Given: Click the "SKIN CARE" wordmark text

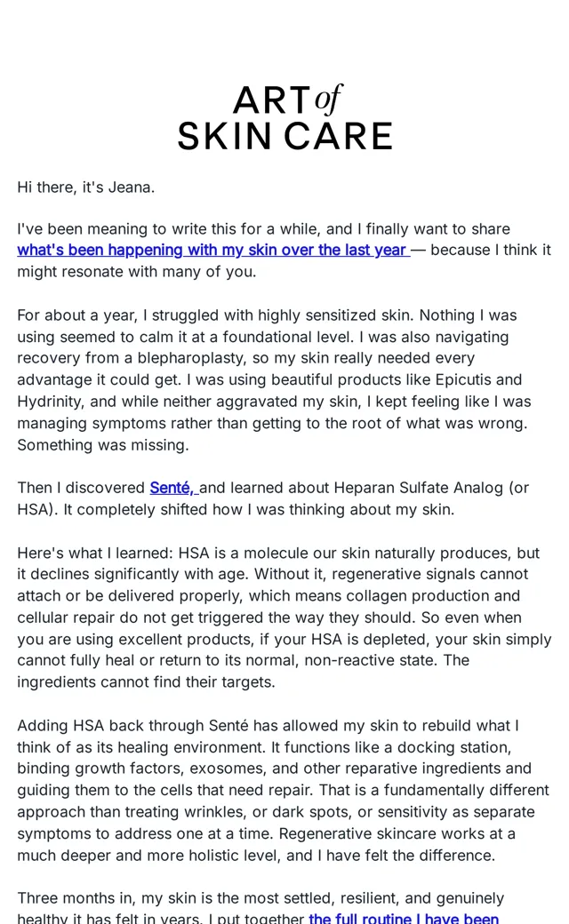Looking at the screenshot, I should (284, 136).
